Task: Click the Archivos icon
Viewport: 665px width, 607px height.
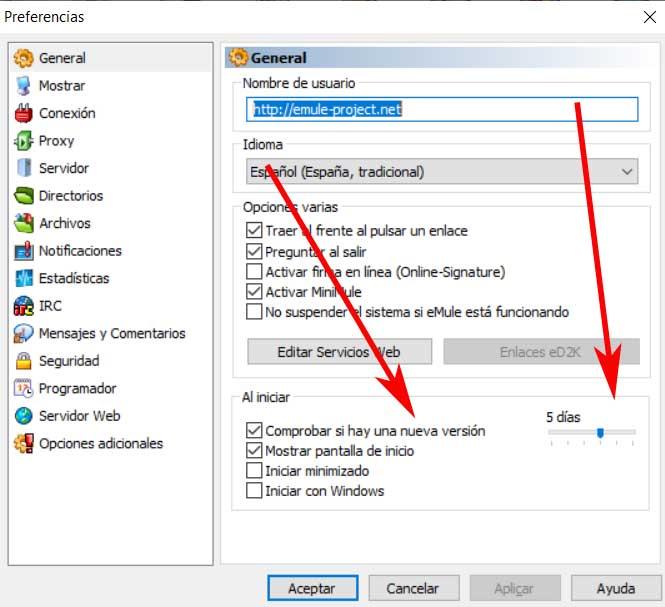Action: pos(23,223)
